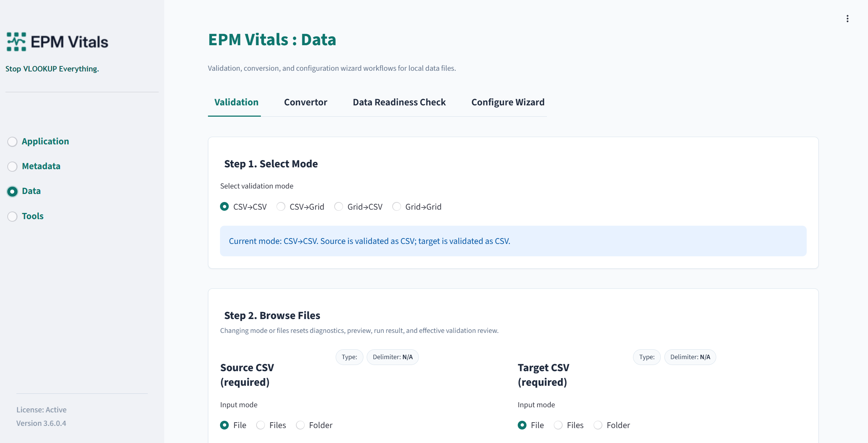Open the Data Readiness Check tab

[x=399, y=102]
